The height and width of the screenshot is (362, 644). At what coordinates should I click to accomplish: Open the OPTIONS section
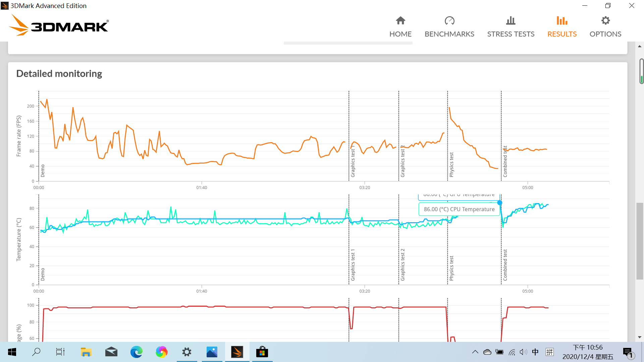605,27
